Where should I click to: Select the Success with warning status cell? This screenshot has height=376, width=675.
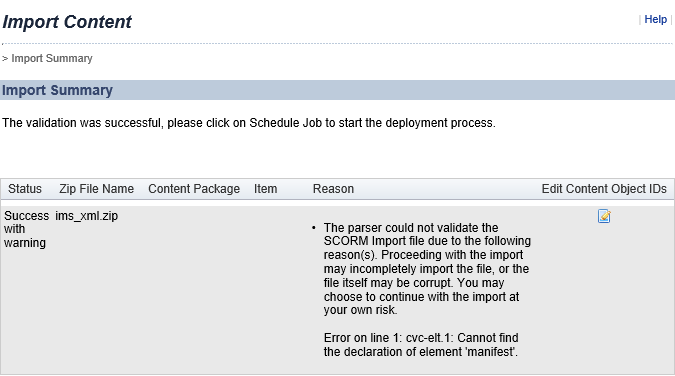pos(26,229)
